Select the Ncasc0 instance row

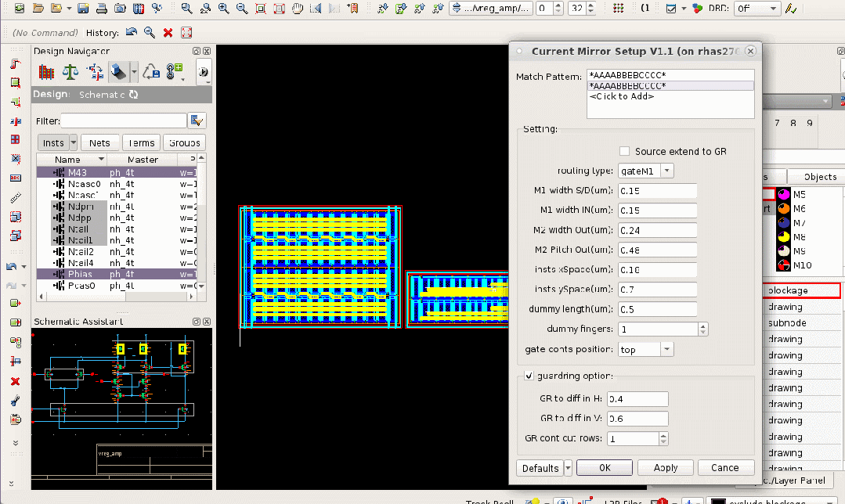pyautogui.click(x=117, y=184)
